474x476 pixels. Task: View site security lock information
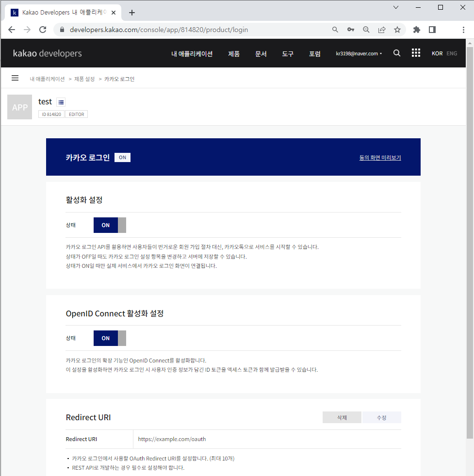pos(62,30)
